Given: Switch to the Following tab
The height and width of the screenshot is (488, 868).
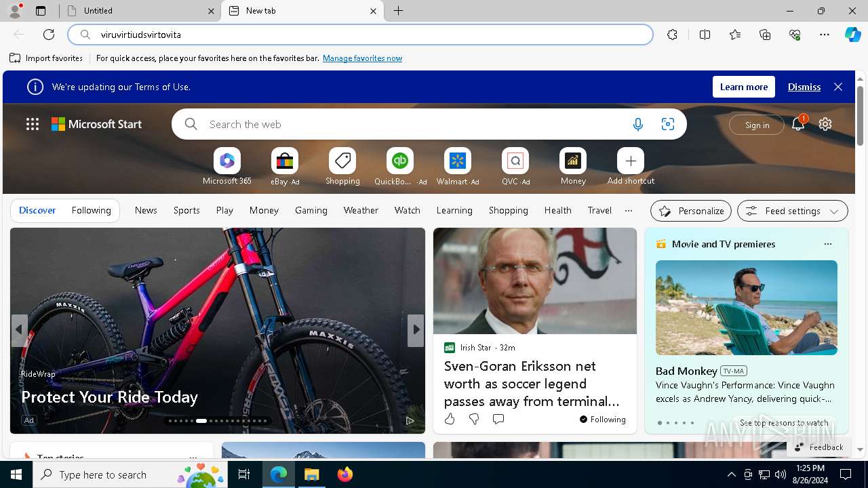Looking at the screenshot, I should point(91,211).
